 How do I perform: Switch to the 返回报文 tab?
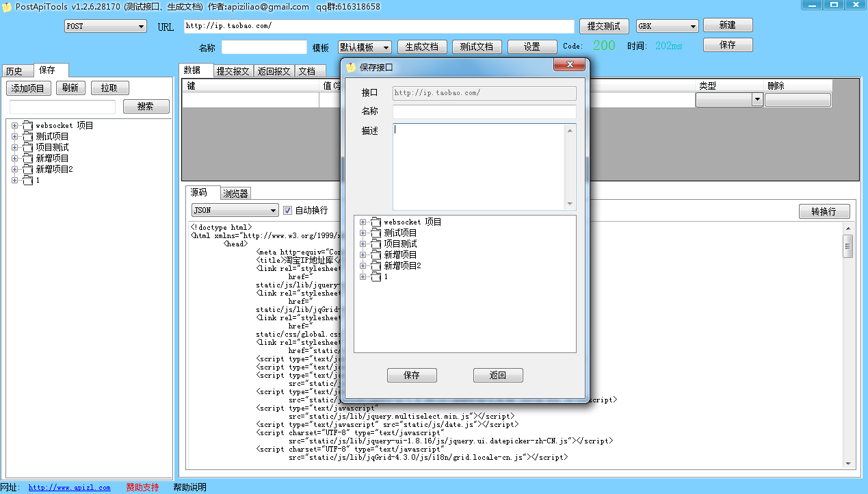[x=274, y=71]
